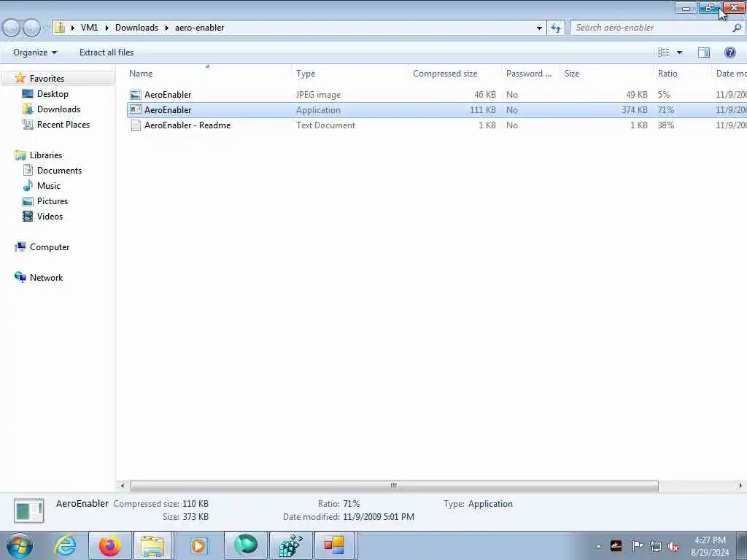Viewport: 747px width, 560px height.
Task: Change the view using the view icon
Action: [664, 52]
